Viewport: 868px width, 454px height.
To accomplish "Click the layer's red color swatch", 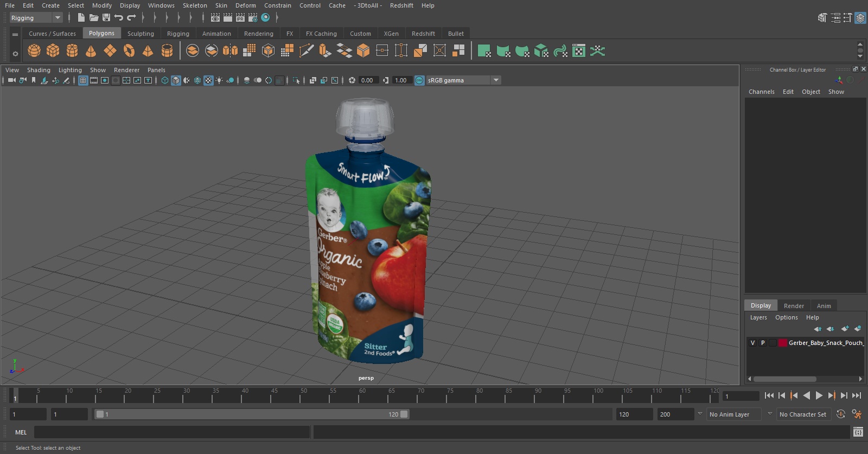I will click(x=783, y=343).
